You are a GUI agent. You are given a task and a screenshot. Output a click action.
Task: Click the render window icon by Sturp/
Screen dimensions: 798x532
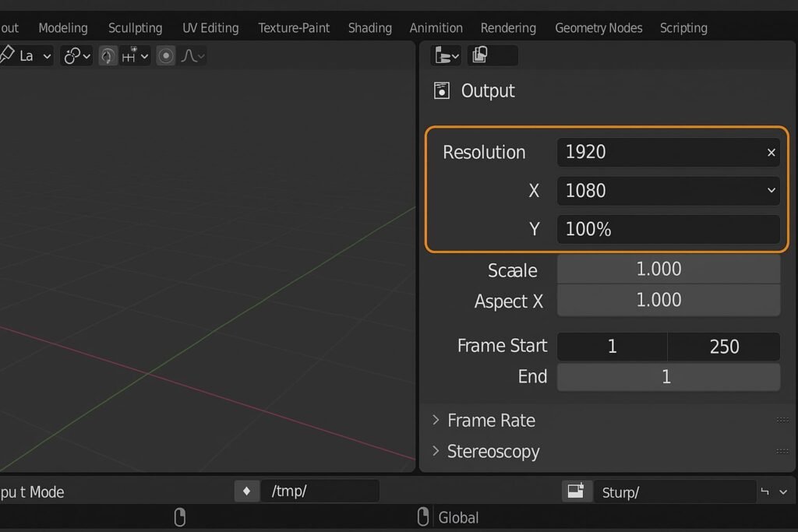(576, 491)
